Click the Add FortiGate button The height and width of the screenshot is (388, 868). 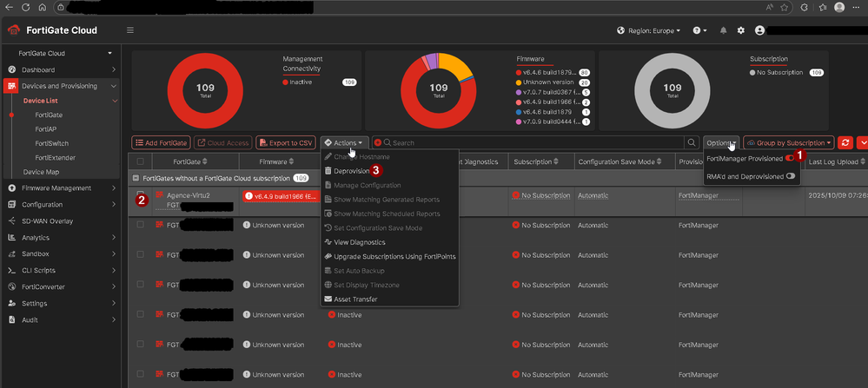tap(161, 142)
